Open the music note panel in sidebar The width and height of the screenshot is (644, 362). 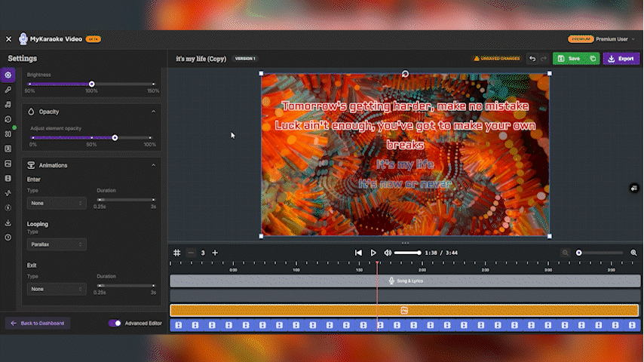(x=8, y=104)
